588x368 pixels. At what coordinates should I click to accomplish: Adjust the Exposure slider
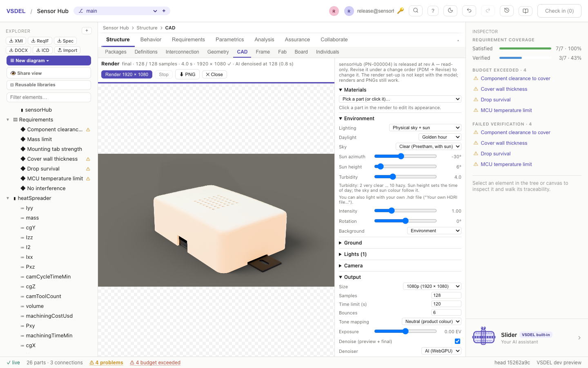tap(405, 331)
